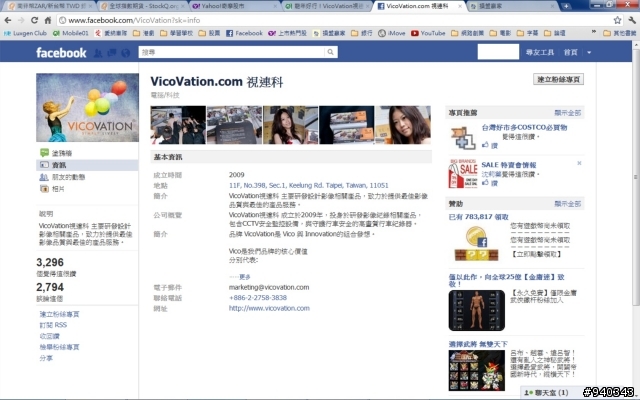Reload the page with the refresh icon

point(34,20)
